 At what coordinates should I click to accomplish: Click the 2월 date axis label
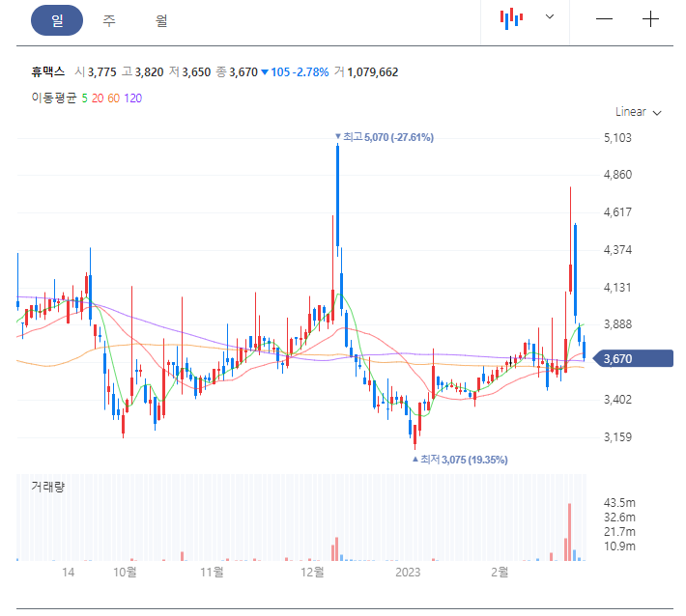[500, 572]
